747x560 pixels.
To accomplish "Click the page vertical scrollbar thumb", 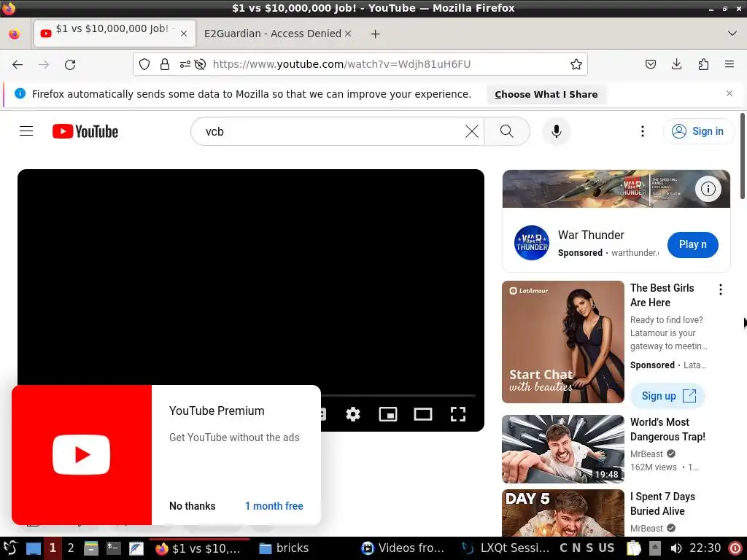I will point(743,156).
